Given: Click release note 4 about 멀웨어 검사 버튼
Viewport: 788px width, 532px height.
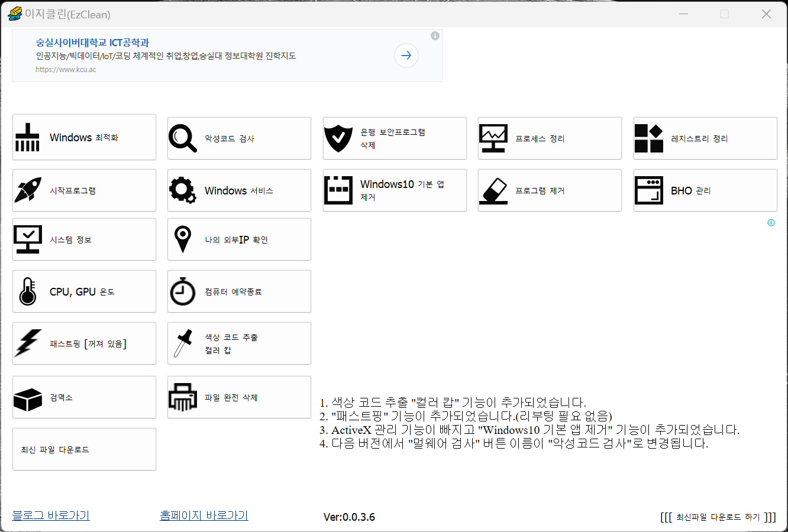Looking at the screenshot, I should tap(514, 444).
